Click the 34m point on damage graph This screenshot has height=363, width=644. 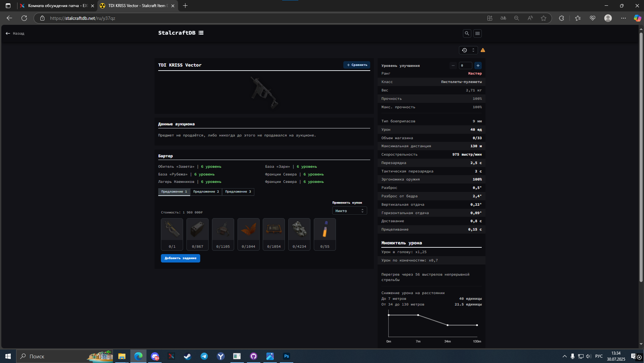click(447, 325)
